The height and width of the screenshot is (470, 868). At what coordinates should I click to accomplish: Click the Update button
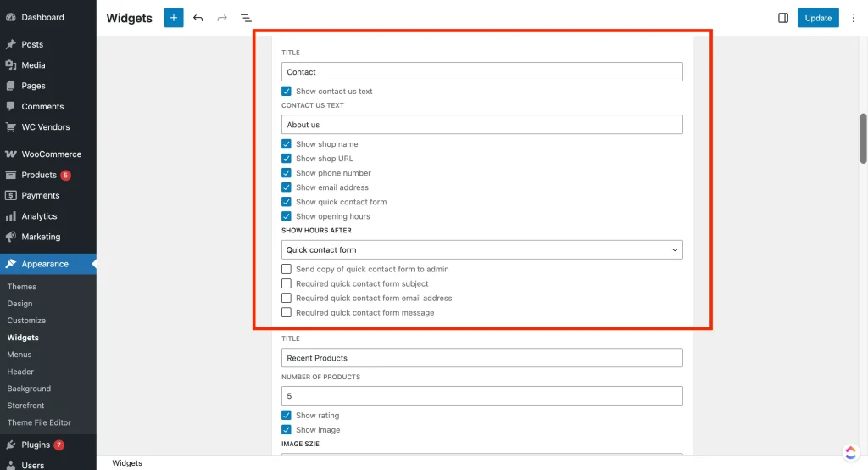(x=818, y=18)
